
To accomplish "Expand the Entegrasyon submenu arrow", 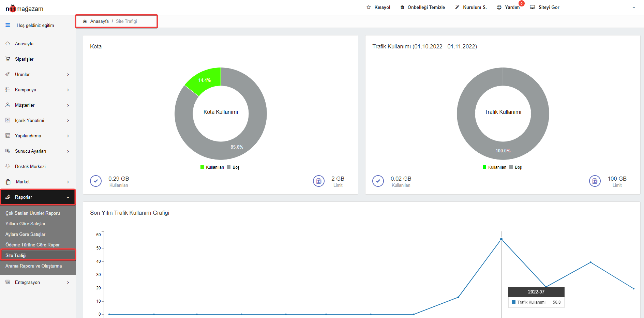I will [x=68, y=283].
